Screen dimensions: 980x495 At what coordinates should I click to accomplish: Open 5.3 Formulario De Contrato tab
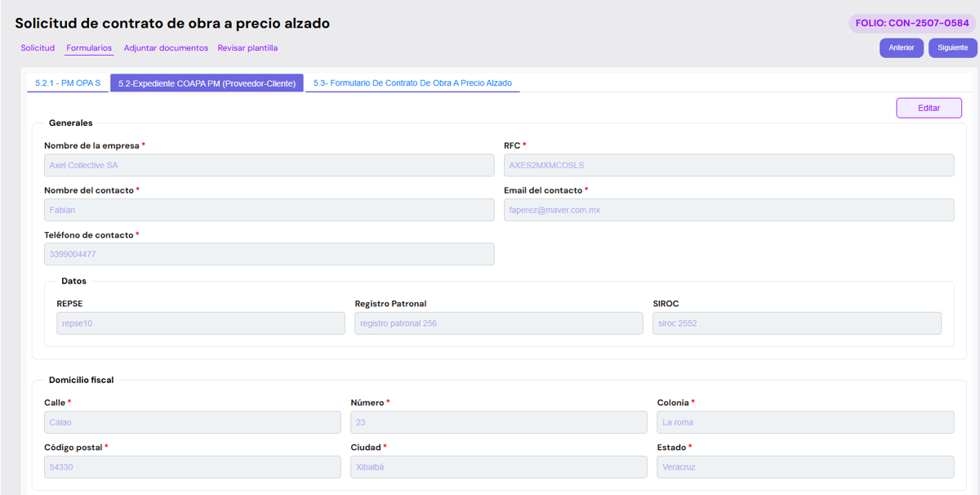click(412, 83)
